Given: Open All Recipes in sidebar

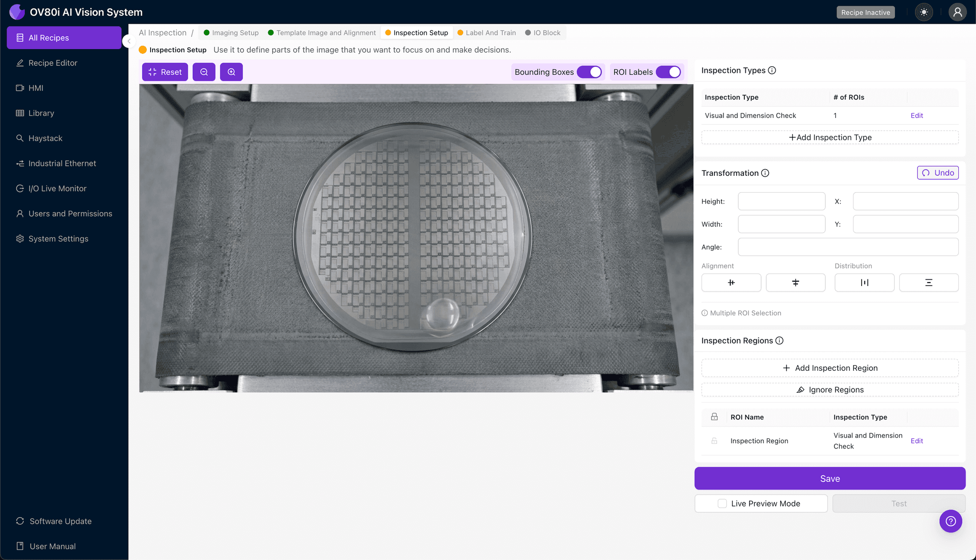Looking at the screenshot, I should coord(64,38).
